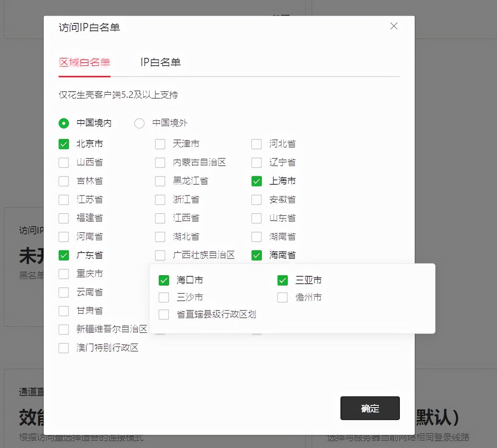Uncheck the 海口市 checkbox

coord(164,280)
